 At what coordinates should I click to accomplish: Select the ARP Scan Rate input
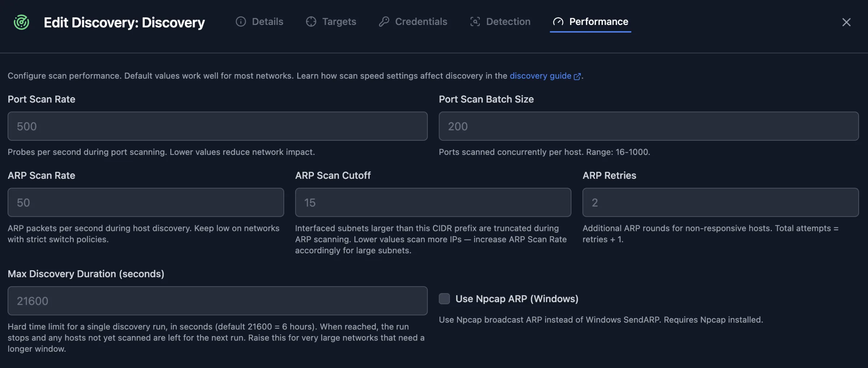click(146, 202)
